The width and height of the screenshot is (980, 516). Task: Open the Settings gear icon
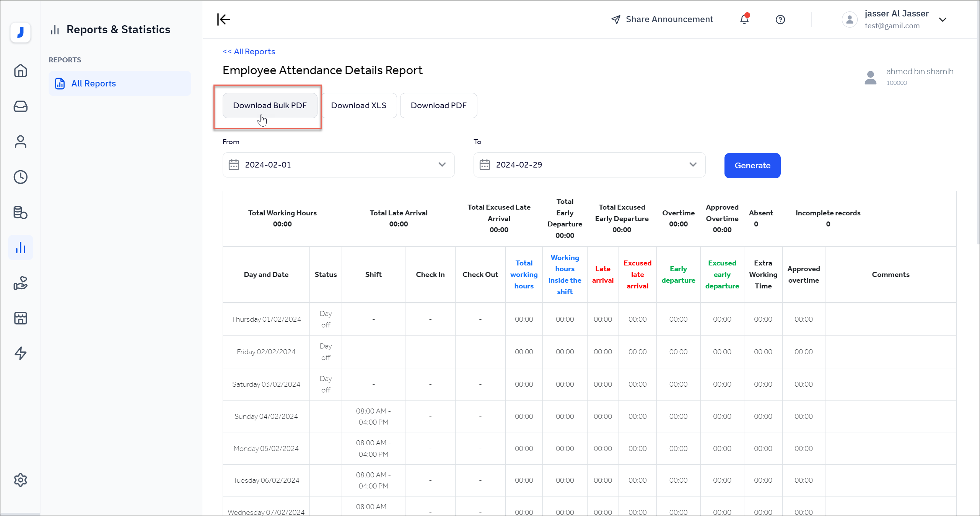coord(20,480)
